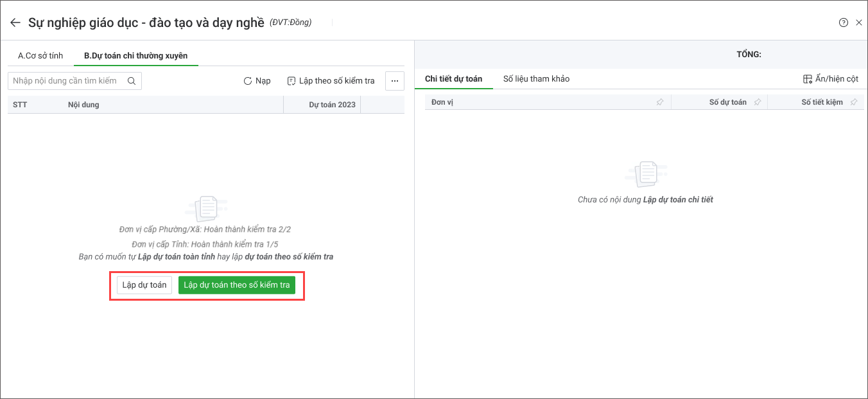Image resolution: width=868 pixels, height=399 pixels.
Task: Click toolbar Lập theo số kiểm tra
Action: (331, 81)
